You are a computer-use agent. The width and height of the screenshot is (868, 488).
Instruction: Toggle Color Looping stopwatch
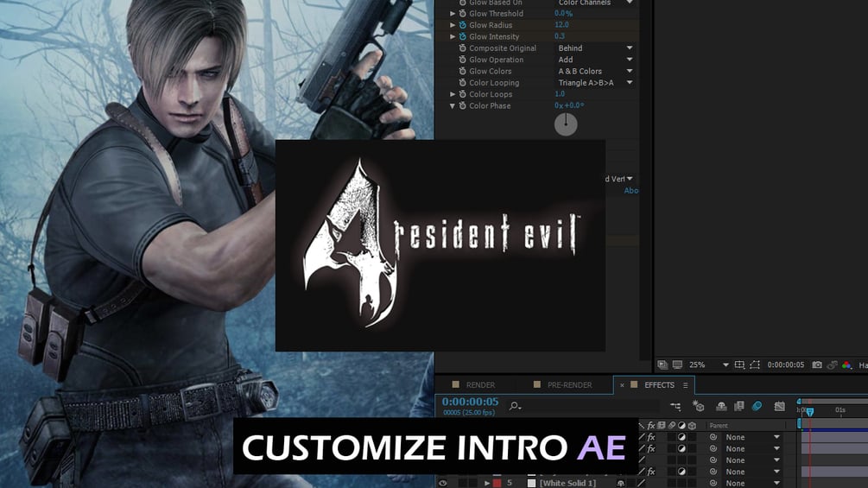click(462, 82)
